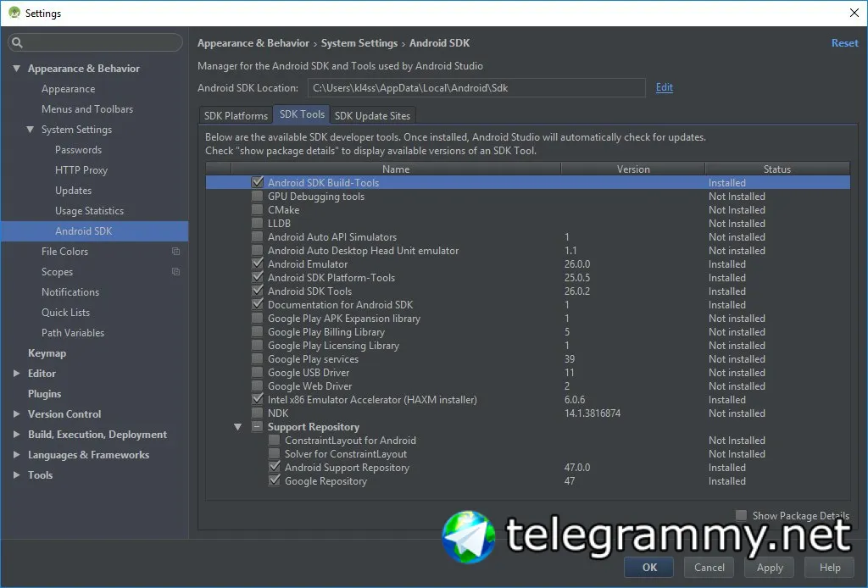Switch to the SDK Platforms tab
The image size is (868, 588).
click(236, 115)
